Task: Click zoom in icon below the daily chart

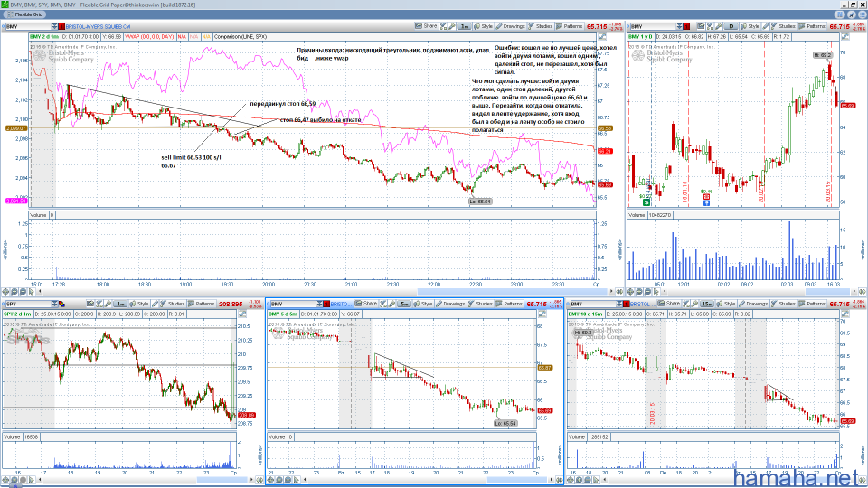Action: 639,292
